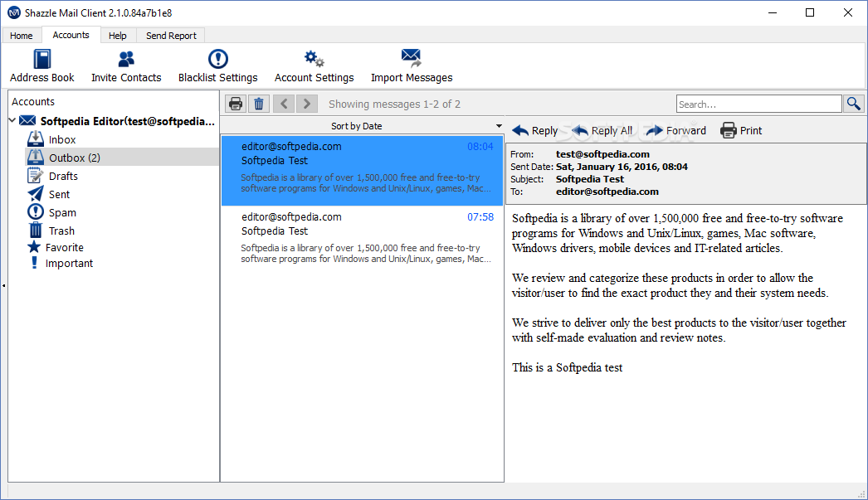Go to the next page of messages
This screenshot has width=868, height=500.
(307, 104)
